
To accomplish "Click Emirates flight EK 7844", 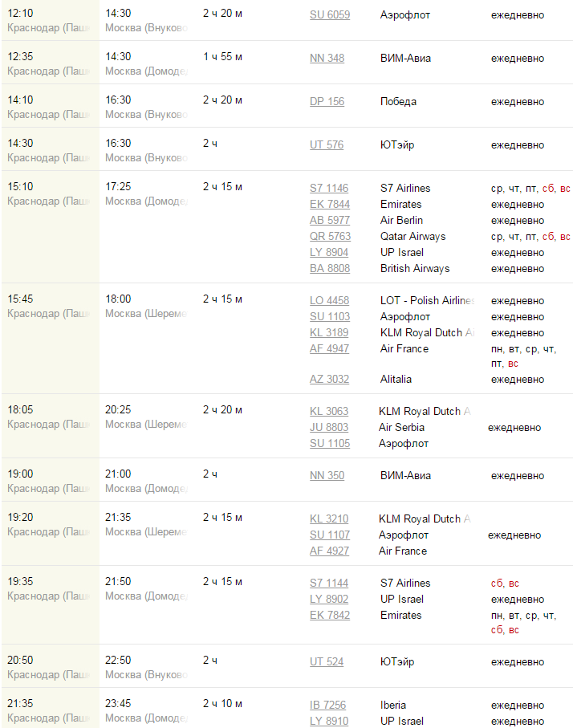I will (330, 205).
